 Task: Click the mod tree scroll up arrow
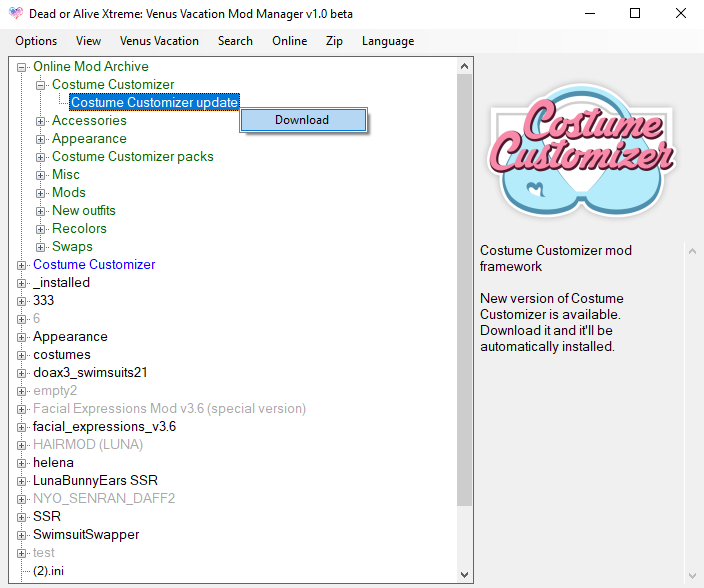click(x=465, y=66)
